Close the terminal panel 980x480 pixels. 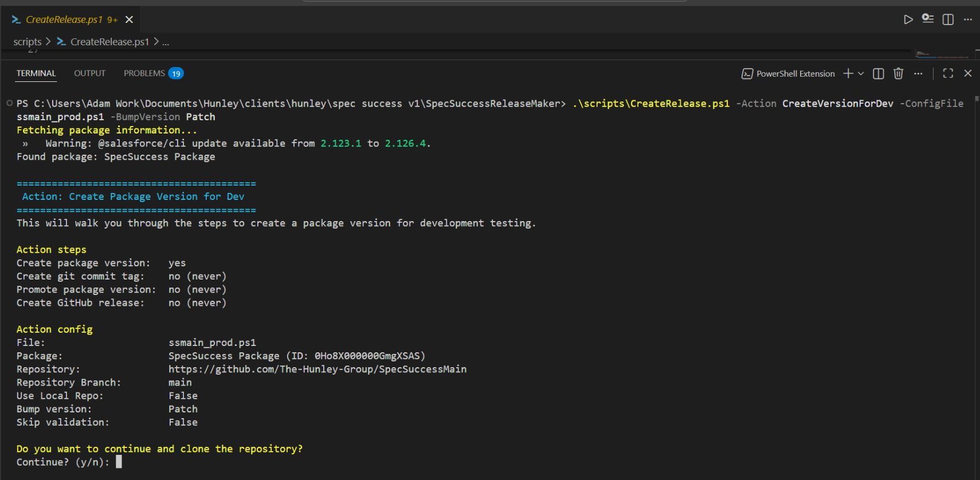pos(968,73)
